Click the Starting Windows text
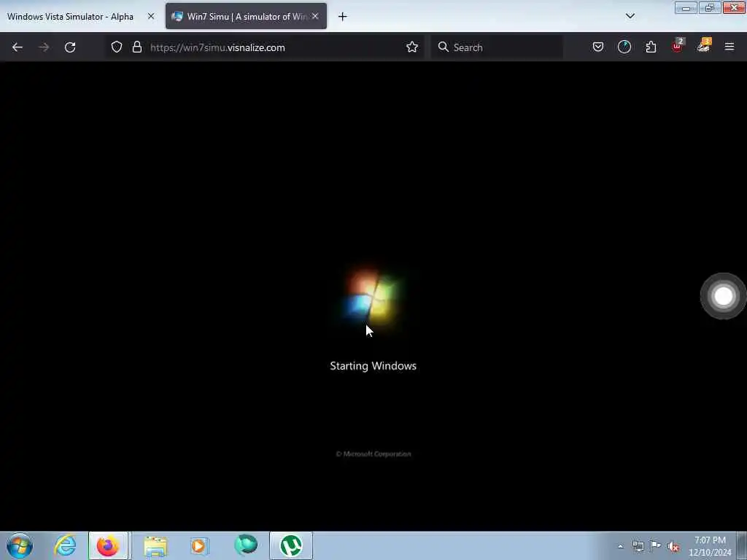Image resolution: width=747 pixels, height=560 pixels. click(x=373, y=366)
